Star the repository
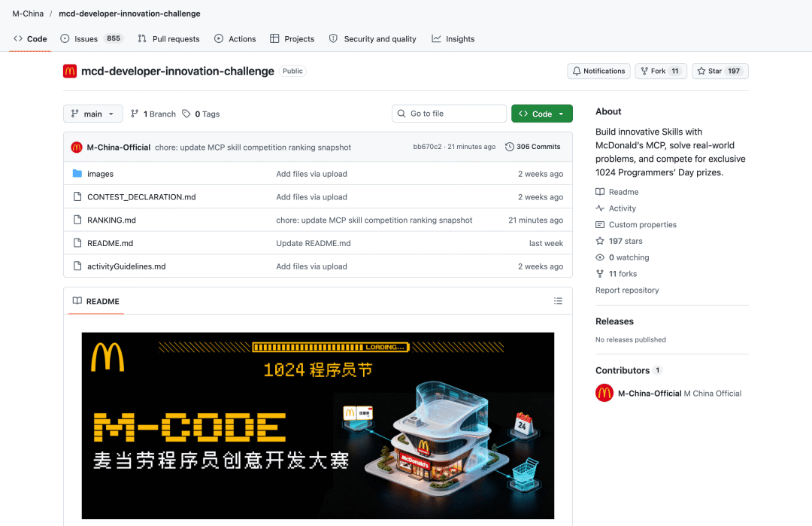 [x=720, y=71]
